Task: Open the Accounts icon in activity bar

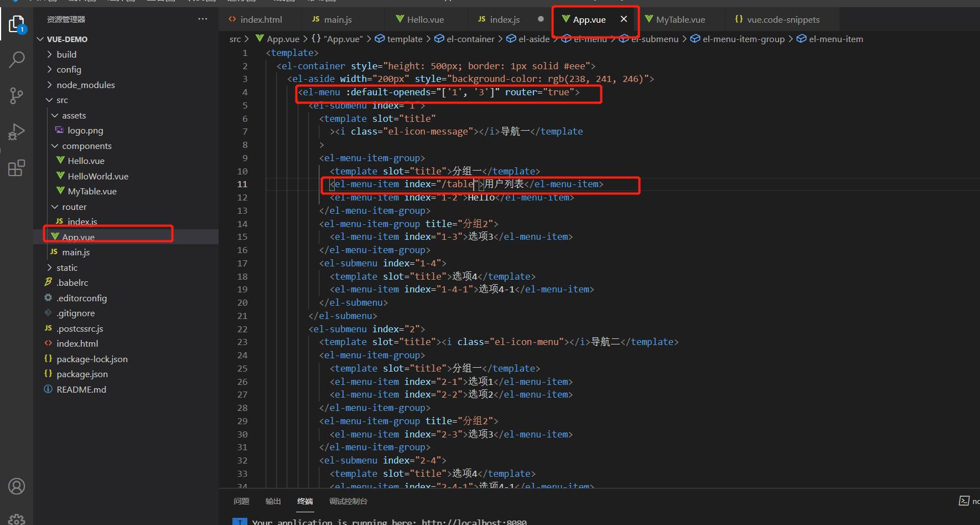Action: (x=17, y=486)
